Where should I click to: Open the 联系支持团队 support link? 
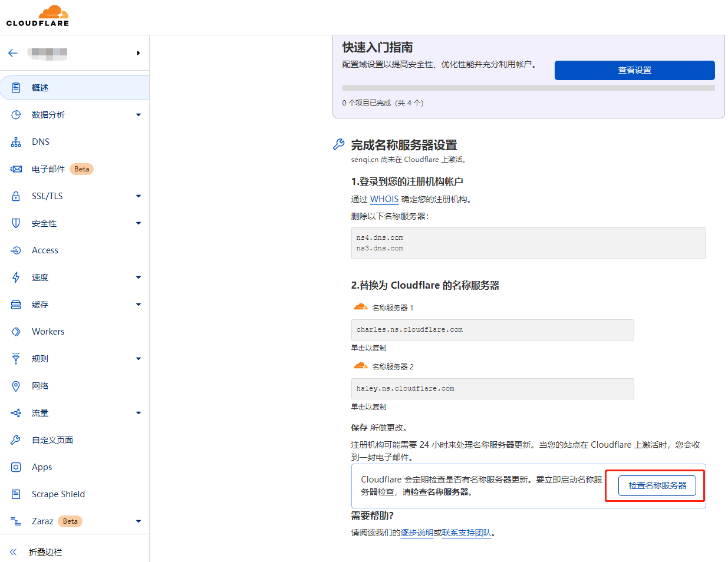466,533
